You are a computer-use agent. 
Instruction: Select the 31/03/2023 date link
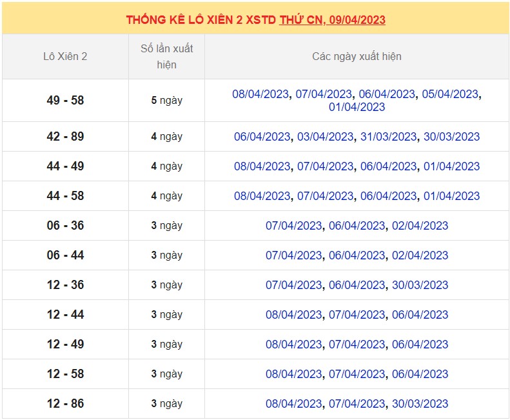tap(388, 137)
